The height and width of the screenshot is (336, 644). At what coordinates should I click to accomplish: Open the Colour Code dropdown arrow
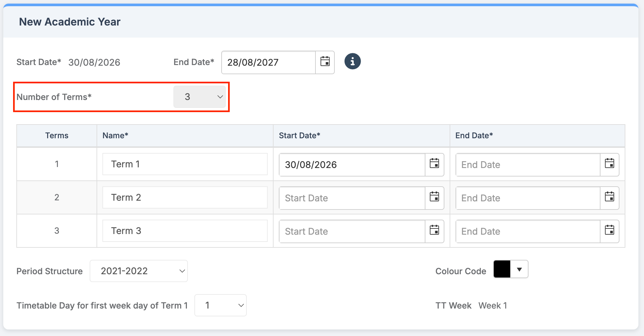point(519,269)
